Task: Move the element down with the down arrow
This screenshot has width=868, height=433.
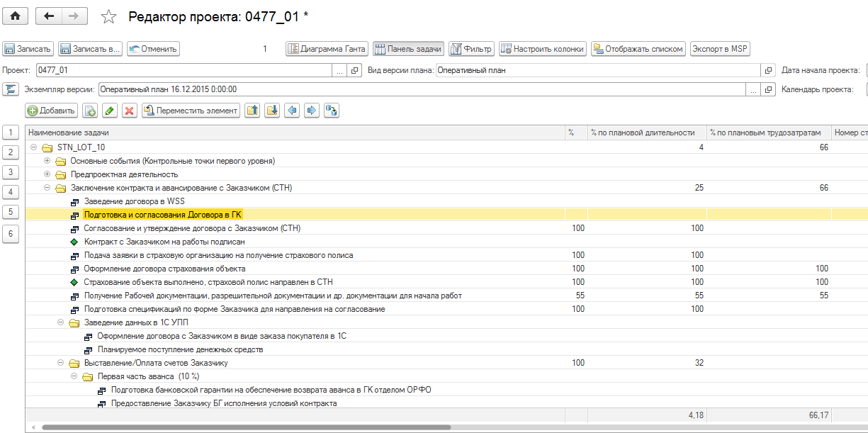Action: 272,111
